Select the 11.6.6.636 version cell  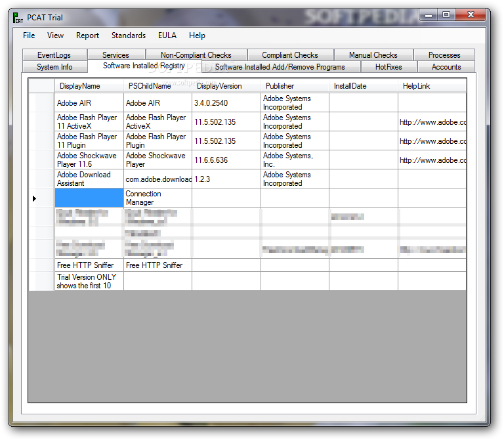pos(226,160)
